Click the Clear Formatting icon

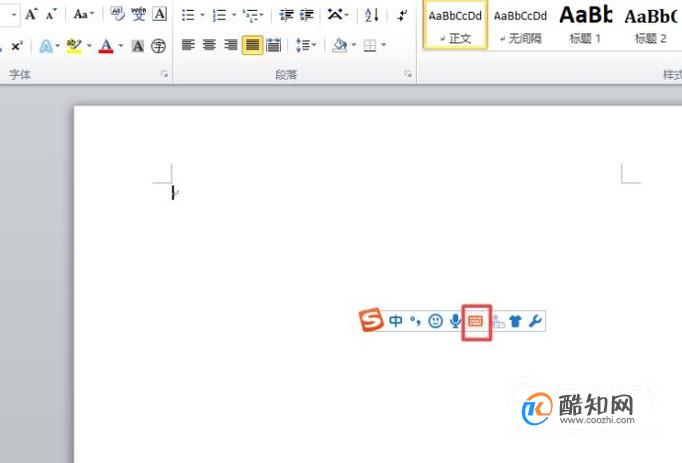tap(117, 15)
